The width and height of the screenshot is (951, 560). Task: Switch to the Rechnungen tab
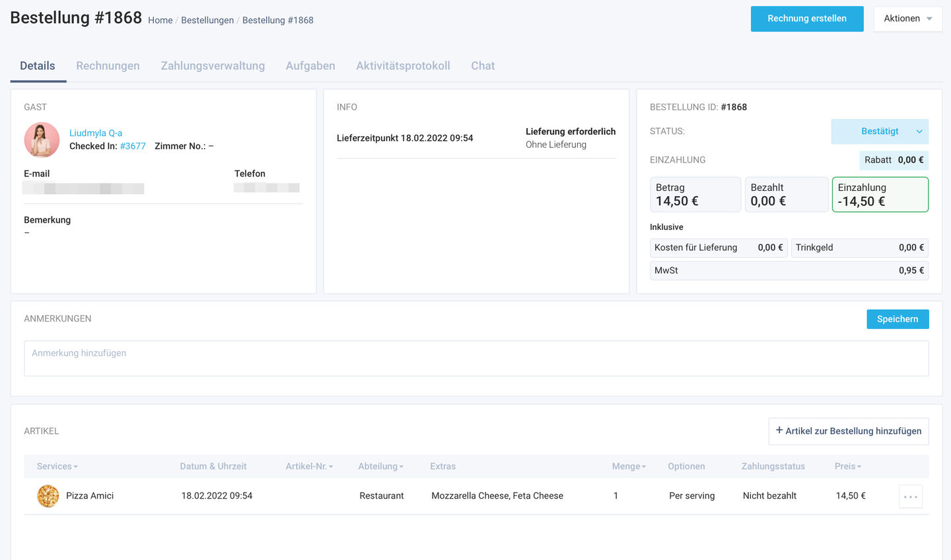(x=108, y=66)
